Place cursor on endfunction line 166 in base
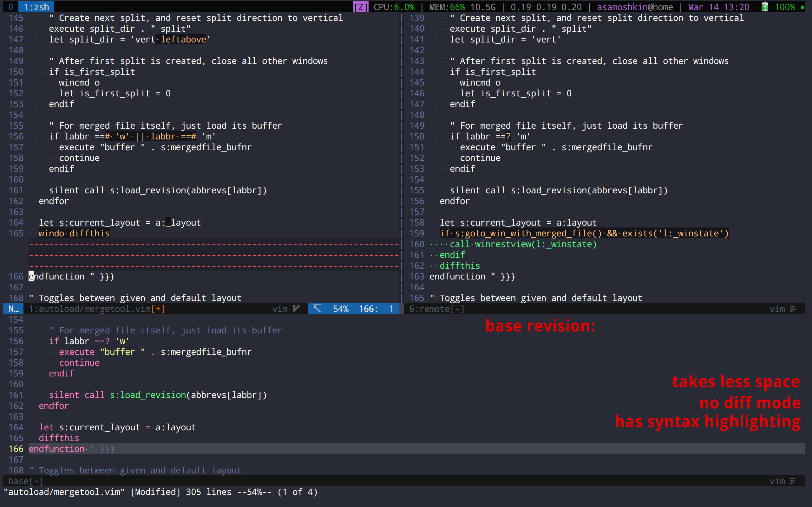The width and height of the screenshot is (812, 507). 57,449
